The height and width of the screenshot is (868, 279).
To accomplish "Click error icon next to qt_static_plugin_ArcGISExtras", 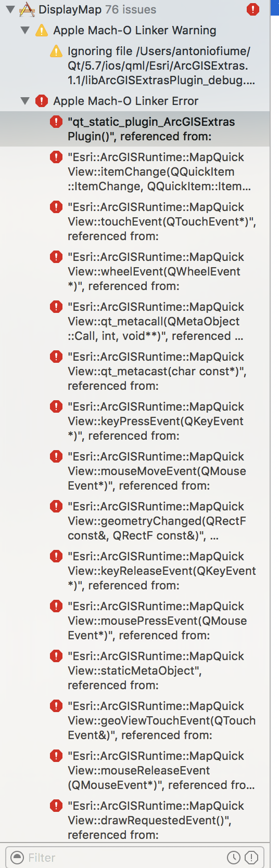I will [56, 122].
